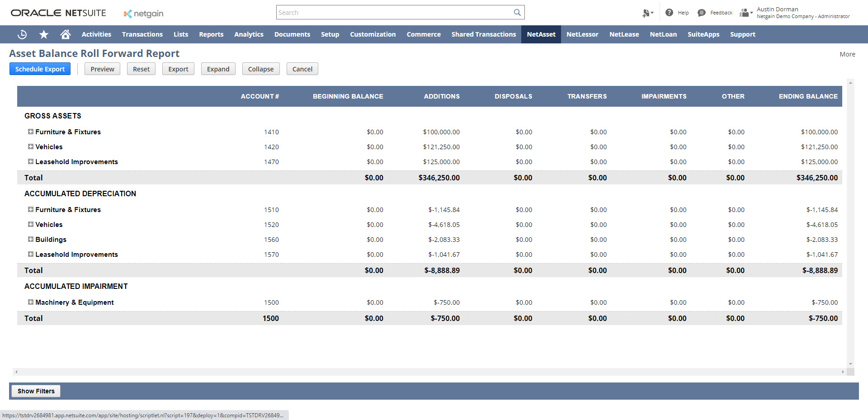868x420 pixels.
Task: Click the Preview button
Action: click(x=102, y=69)
